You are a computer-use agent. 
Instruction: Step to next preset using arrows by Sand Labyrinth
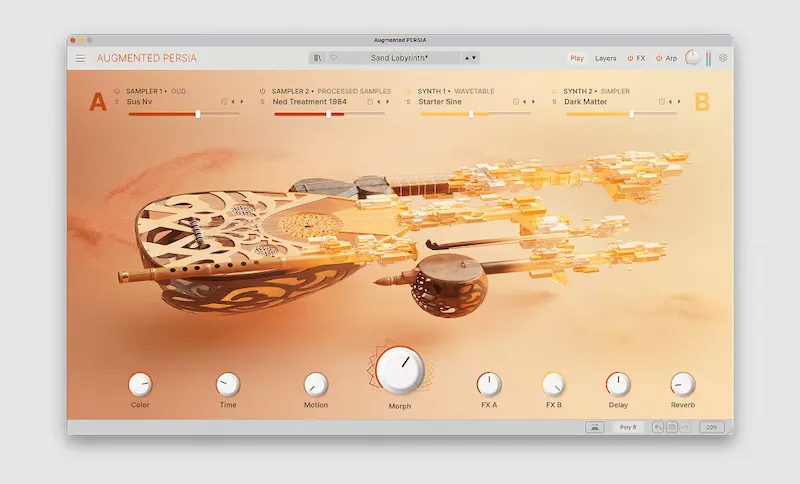[474, 58]
